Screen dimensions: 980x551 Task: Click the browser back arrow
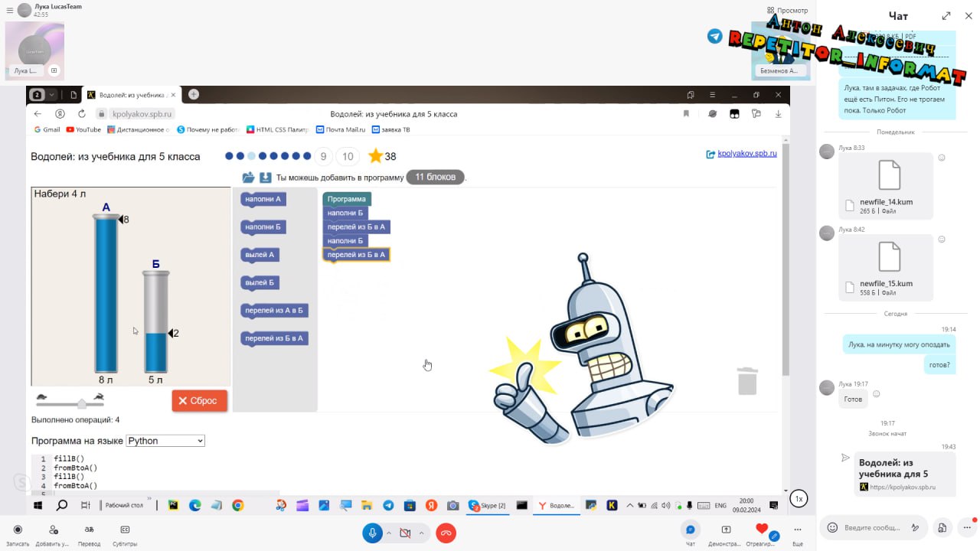point(38,114)
